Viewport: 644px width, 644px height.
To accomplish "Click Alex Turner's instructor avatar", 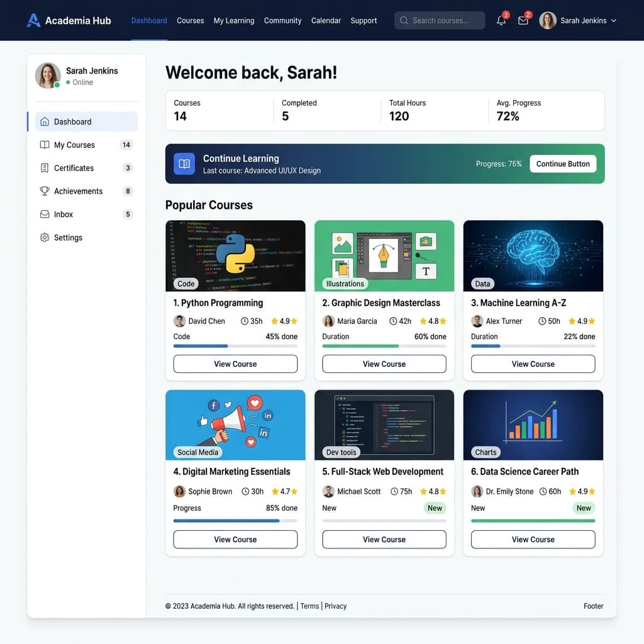I will coord(477,321).
